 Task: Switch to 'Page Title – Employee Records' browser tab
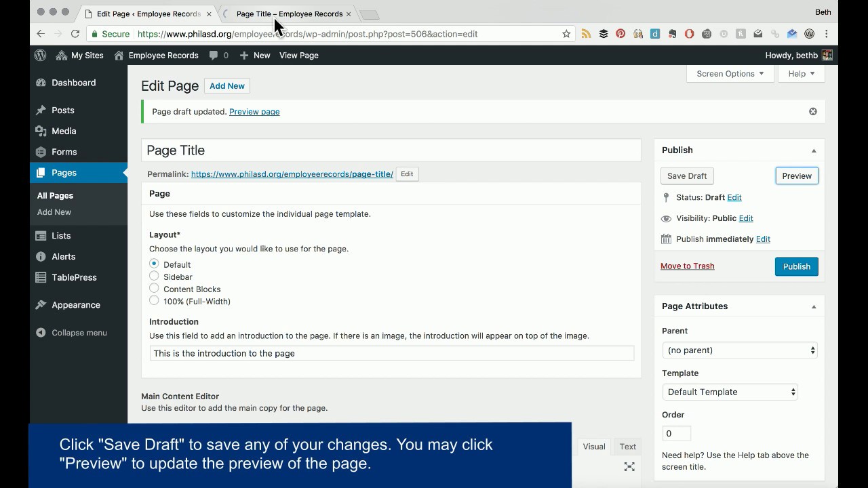coord(289,14)
